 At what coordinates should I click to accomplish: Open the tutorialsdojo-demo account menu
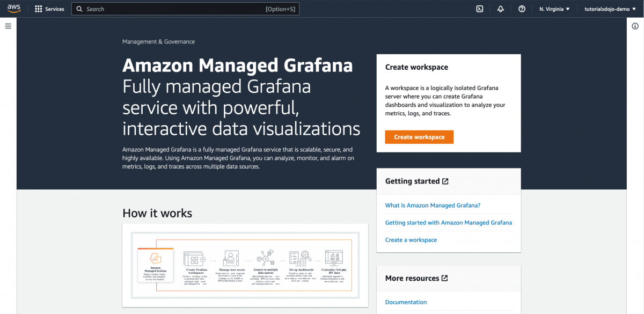click(609, 9)
